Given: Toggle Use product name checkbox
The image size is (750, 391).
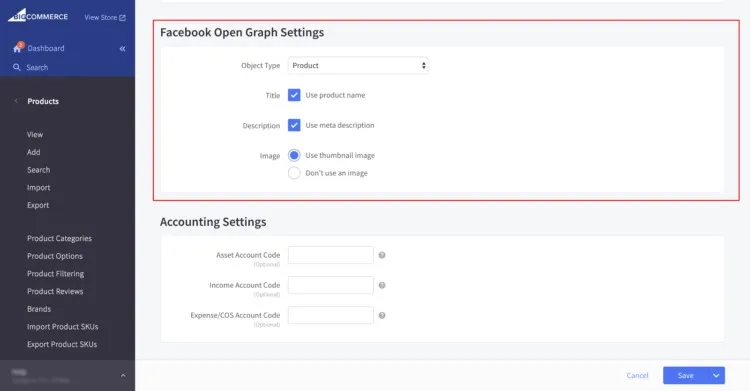Looking at the screenshot, I should (x=294, y=95).
